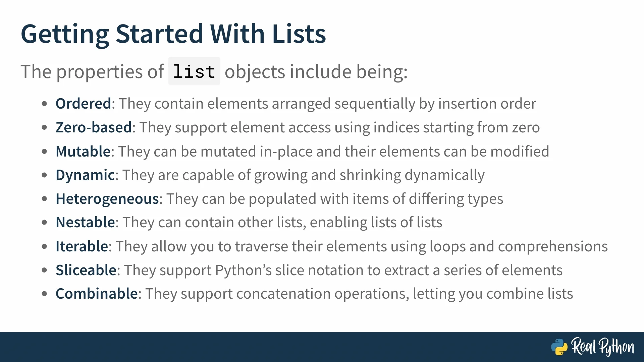Select the Getting Started With Lists title
The width and height of the screenshot is (644, 362).
tap(173, 34)
